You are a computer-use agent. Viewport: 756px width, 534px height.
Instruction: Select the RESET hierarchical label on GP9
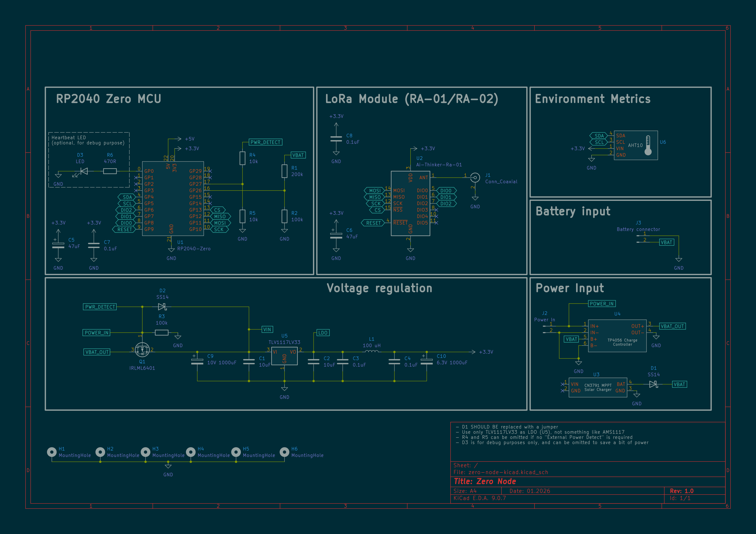click(x=124, y=229)
